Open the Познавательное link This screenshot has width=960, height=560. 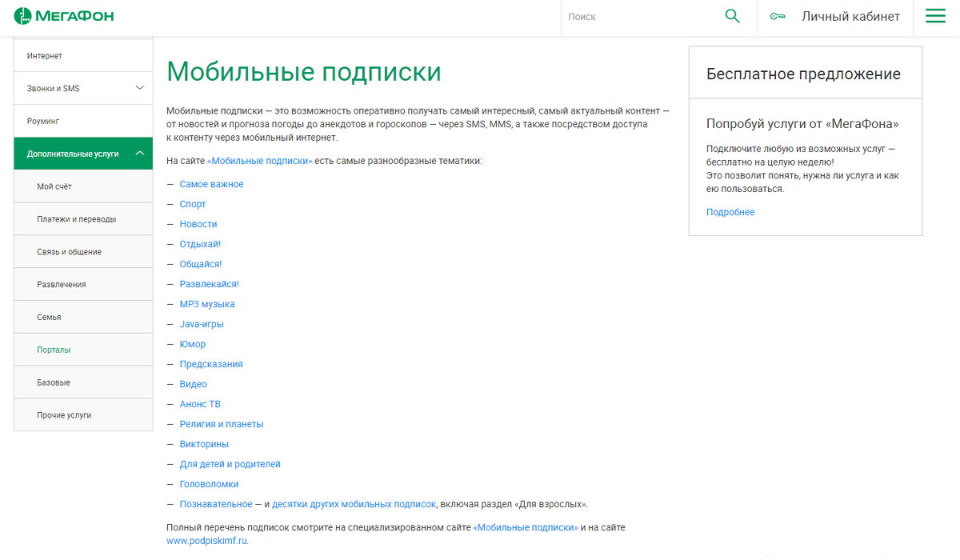click(216, 504)
